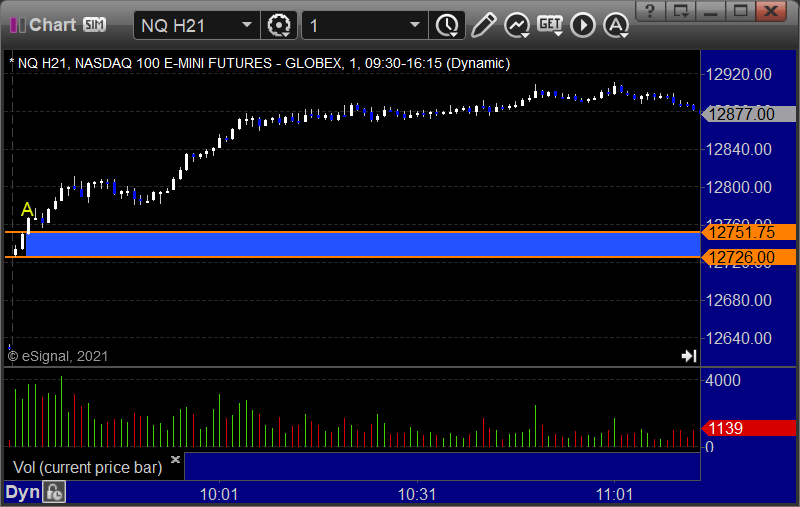Click the chart menu icon beside Chart title
This screenshot has width=800, height=507.
point(18,25)
